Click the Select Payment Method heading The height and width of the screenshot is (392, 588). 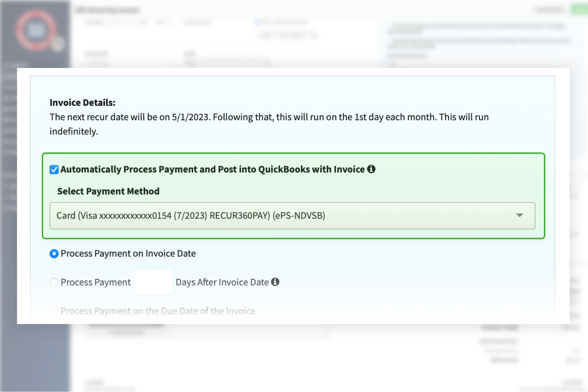108,191
